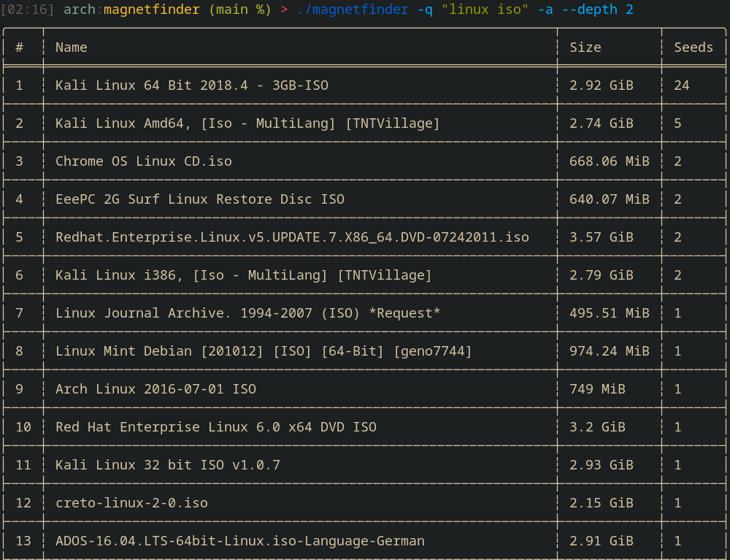Click the "[02:16]" timestamp in the prompt
Viewport: 730px width, 560px height.
[x=28, y=9]
